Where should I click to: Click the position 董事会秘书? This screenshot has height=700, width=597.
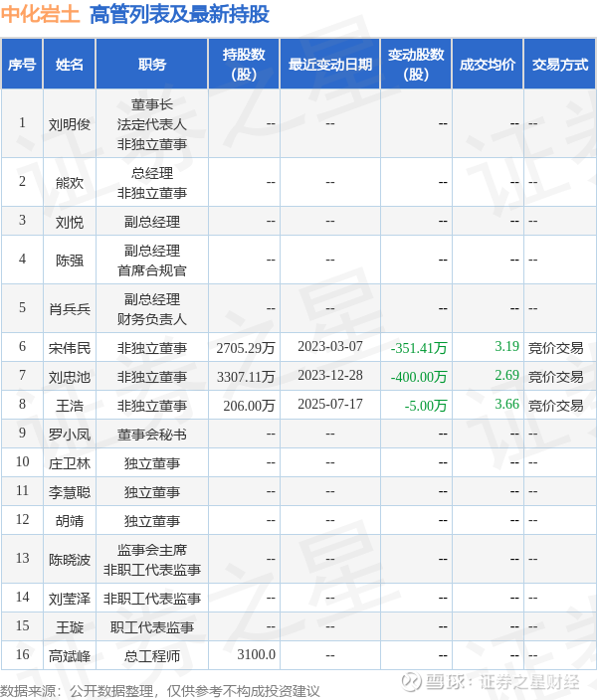point(152,435)
